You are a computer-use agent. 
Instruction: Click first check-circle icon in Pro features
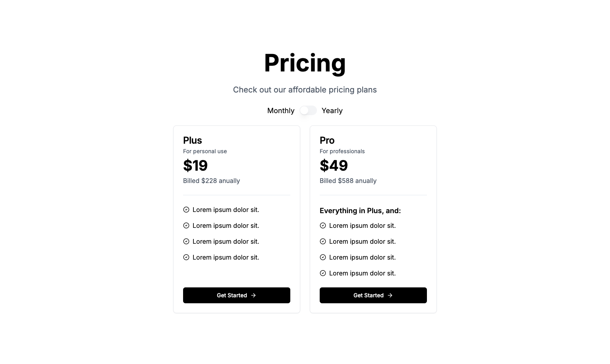323,225
